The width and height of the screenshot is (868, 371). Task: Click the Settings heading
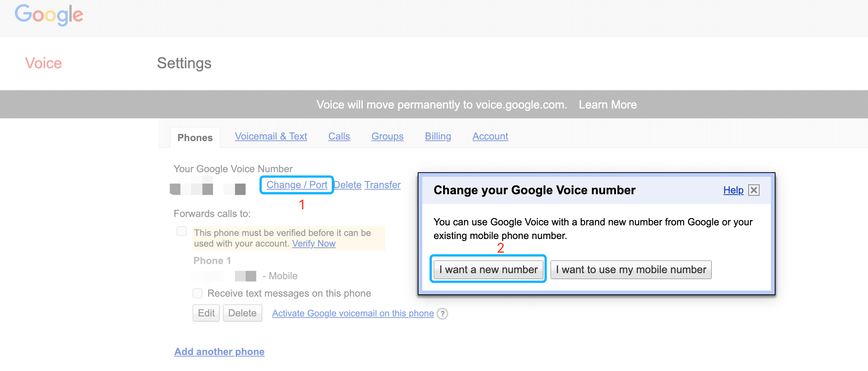click(184, 63)
